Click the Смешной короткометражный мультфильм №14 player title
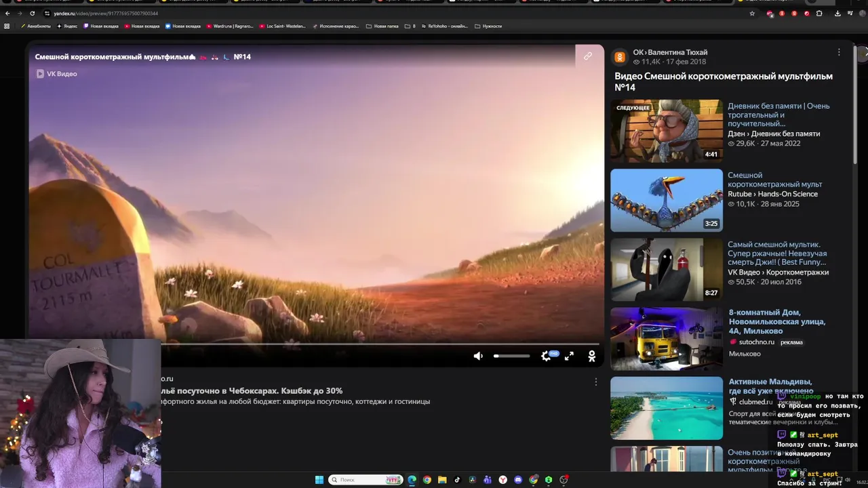Viewport: 868px width, 488px height. pyautogui.click(x=143, y=57)
